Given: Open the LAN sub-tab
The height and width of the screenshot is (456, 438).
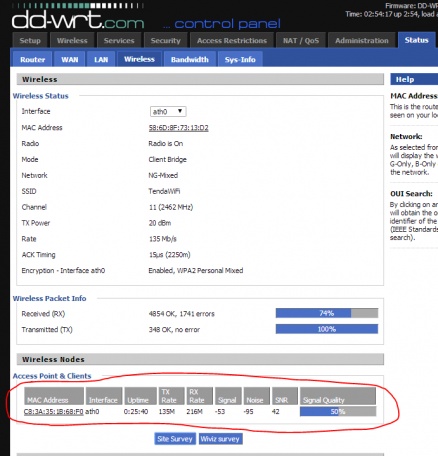Looking at the screenshot, I should point(101,59).
